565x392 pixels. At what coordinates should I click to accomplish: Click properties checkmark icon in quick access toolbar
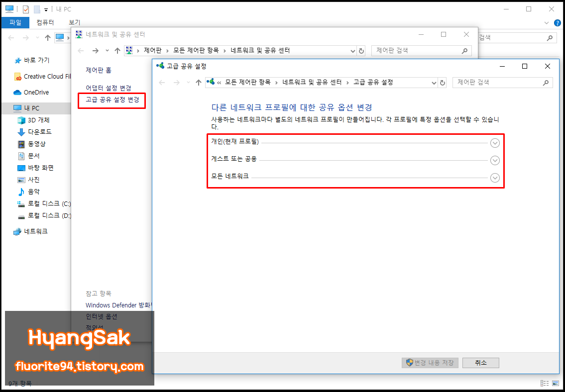tap(25, 9)
